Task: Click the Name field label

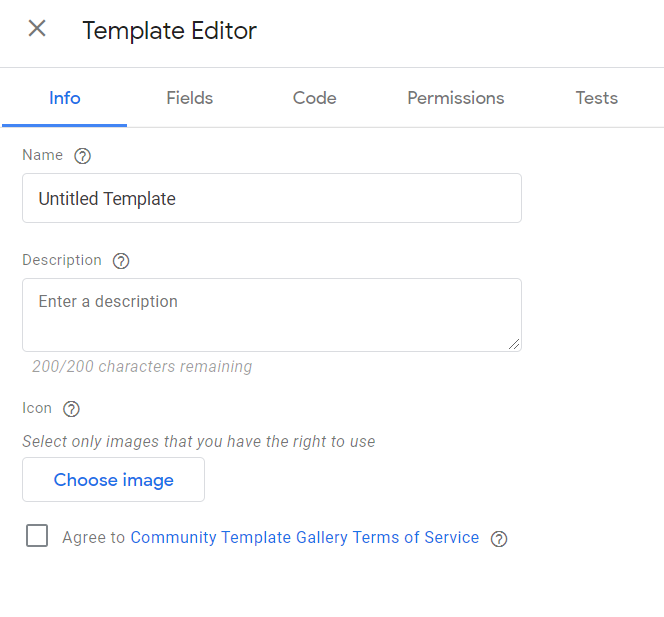Action: (x=42, y=155)
